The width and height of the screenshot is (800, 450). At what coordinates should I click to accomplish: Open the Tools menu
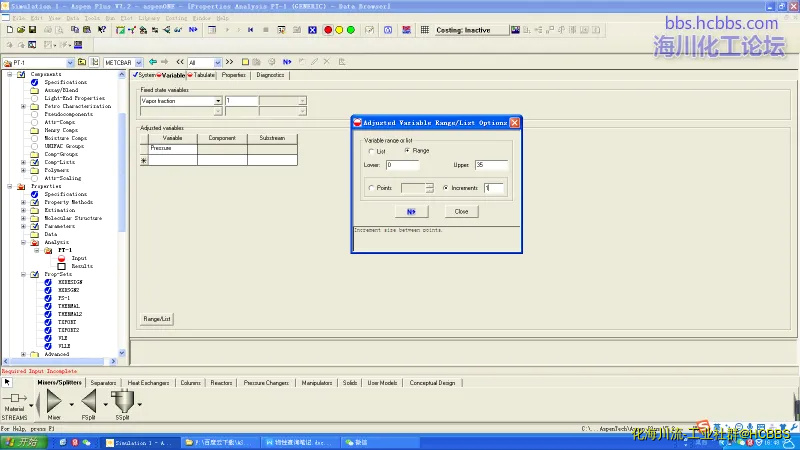[92, 18]
